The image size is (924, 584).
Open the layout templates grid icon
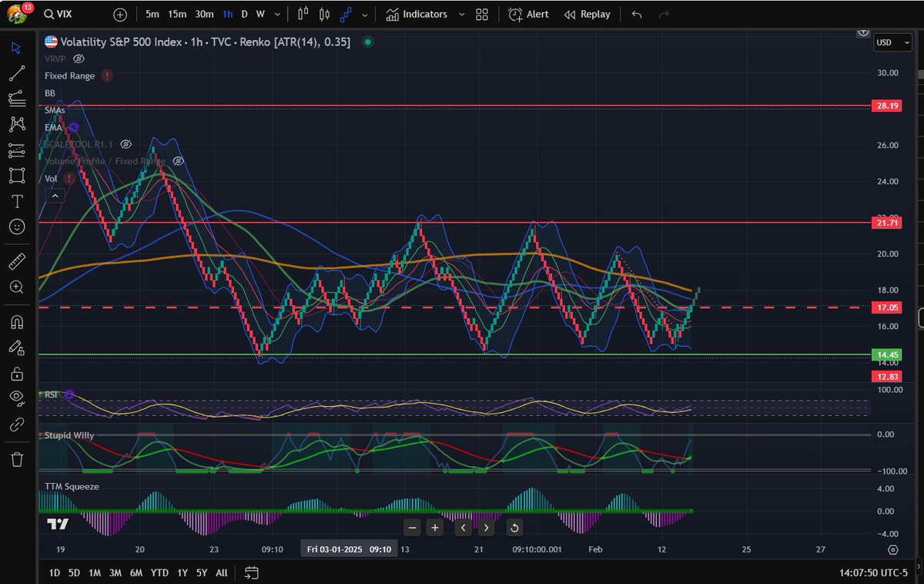pos(482,14)
